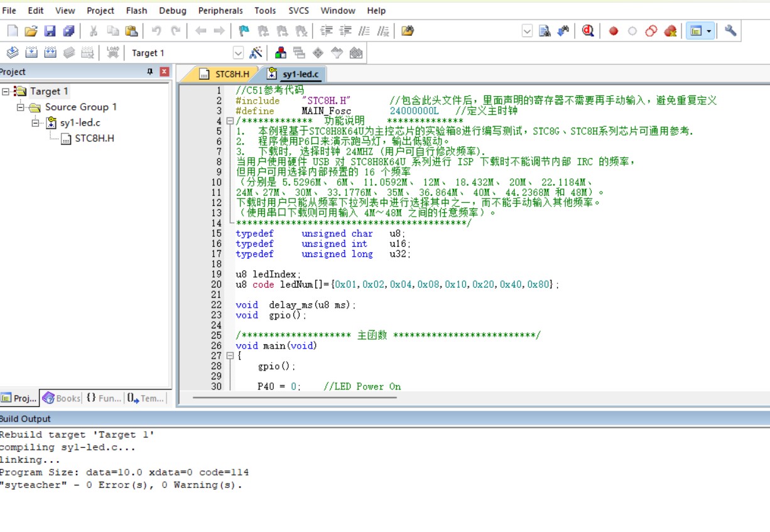This screenshot has height=532, width=770.
Task: Open the View menu
Action: click(x=65, y=10)
